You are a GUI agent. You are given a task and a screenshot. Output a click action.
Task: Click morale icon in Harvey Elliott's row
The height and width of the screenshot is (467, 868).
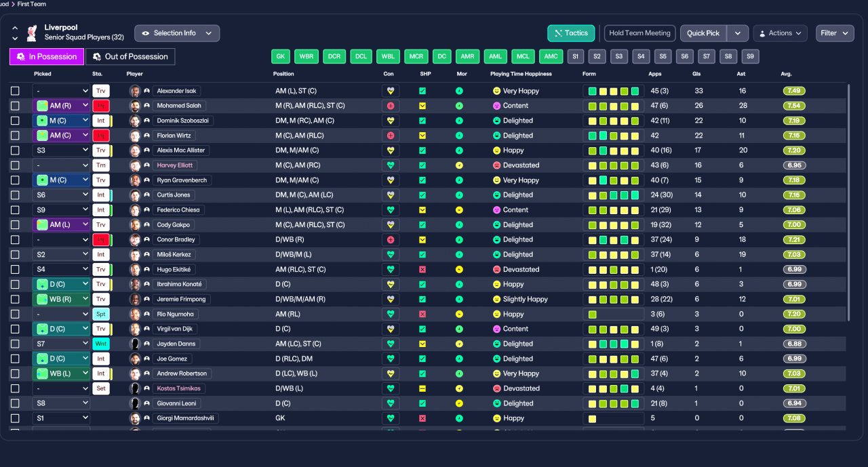point(459,165)
